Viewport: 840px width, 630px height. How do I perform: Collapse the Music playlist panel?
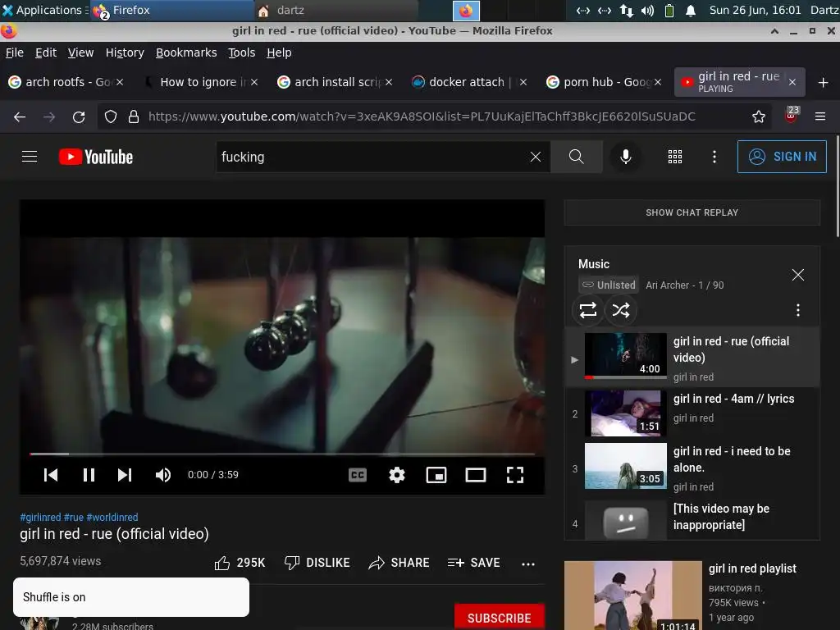tap(797, 275)
